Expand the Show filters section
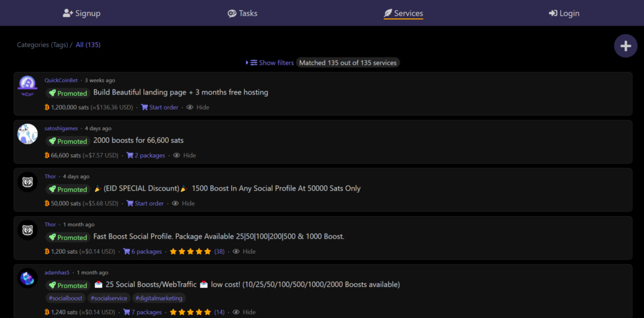644x318 pixels. [x=270, y=62]
